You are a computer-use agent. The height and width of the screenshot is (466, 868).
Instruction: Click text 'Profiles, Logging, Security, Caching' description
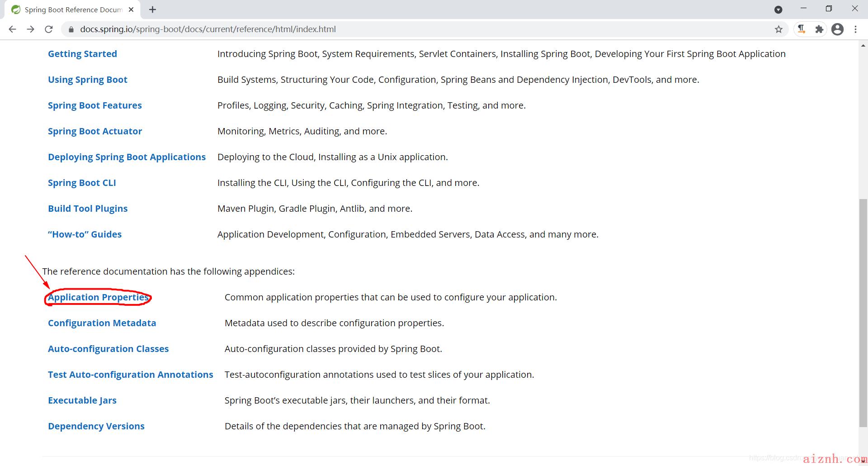pos(371,105)
